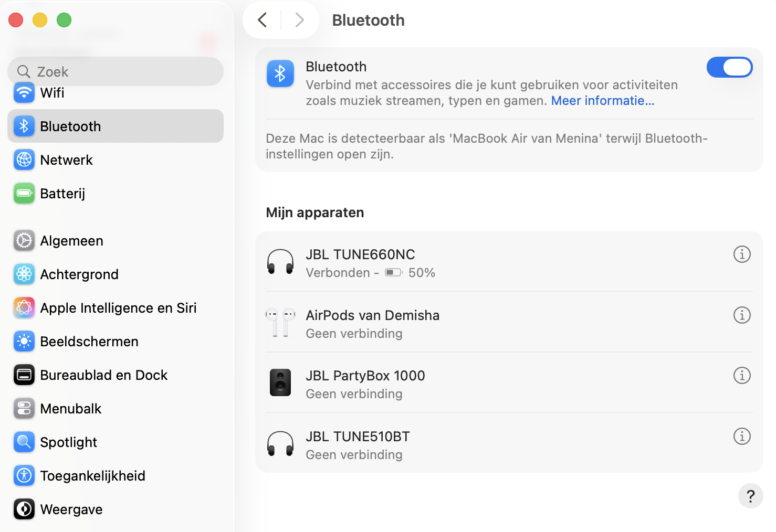Click the Bluetooth sidebar icon
The width and height of the screenshot is (776, 532).
coord(24,126)
